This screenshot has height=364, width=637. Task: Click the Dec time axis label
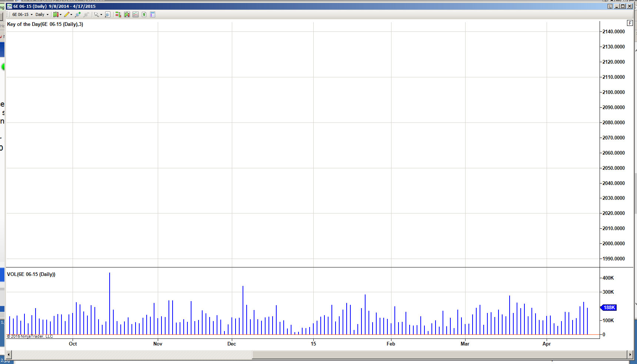(x=232, y=344)
